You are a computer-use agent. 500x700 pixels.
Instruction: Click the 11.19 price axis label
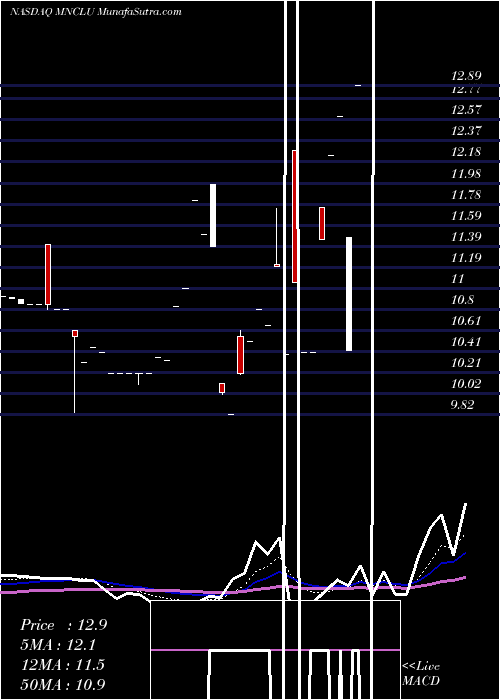click(x=466, y=258)
